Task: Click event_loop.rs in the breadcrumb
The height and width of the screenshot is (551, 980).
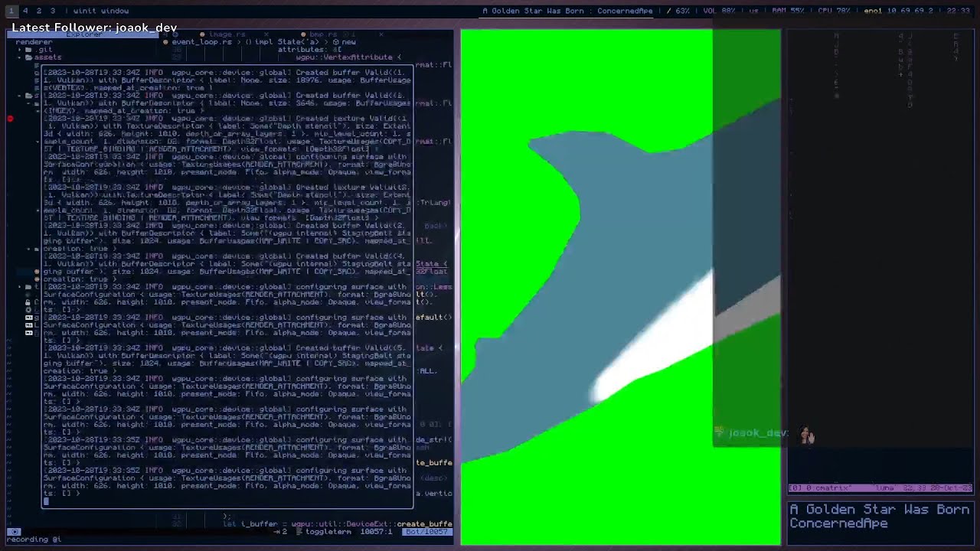Action: [x=201, y=42]
